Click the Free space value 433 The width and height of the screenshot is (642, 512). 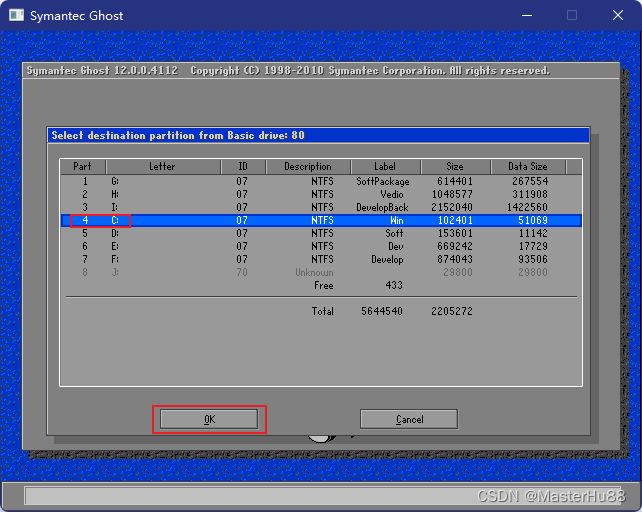pyautogui.click(x=394, y=285)
